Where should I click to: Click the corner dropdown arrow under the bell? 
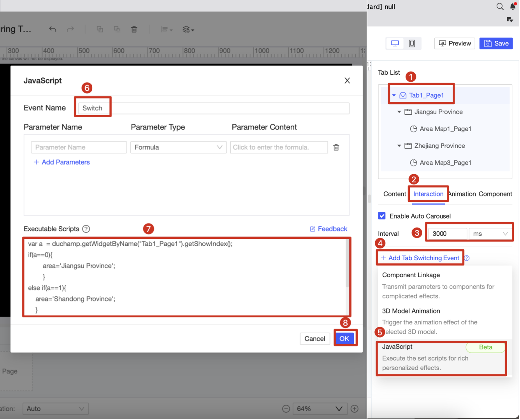pos(510,19)
